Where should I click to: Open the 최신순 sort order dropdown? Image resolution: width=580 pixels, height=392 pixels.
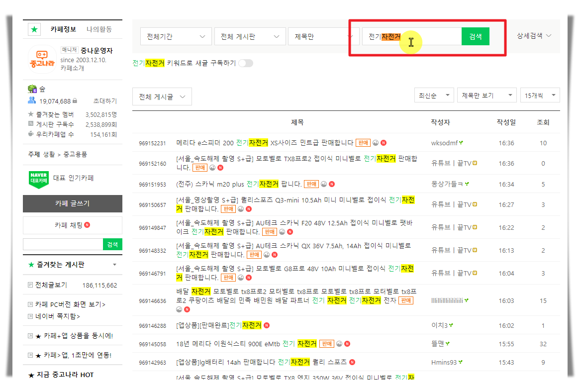(433, 95)
